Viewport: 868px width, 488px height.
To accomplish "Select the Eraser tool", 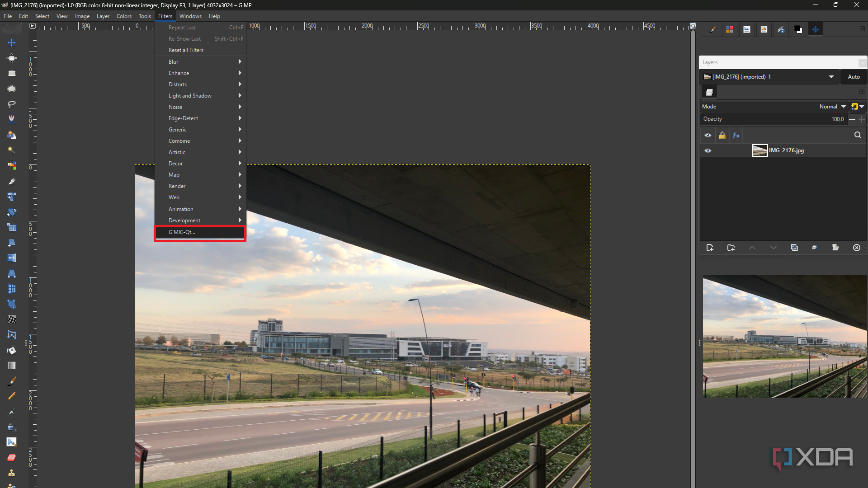I will [x=12, y=457].
